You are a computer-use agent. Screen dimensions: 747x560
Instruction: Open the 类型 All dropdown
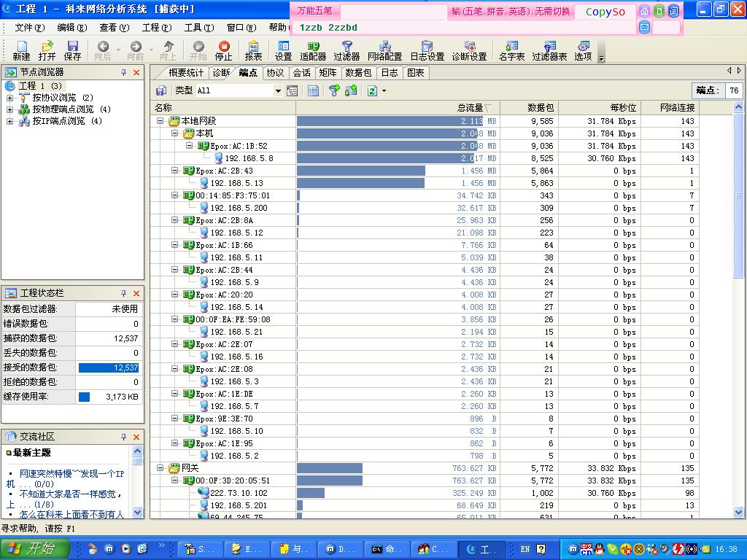pyautogui.click(x=277, y=91)
